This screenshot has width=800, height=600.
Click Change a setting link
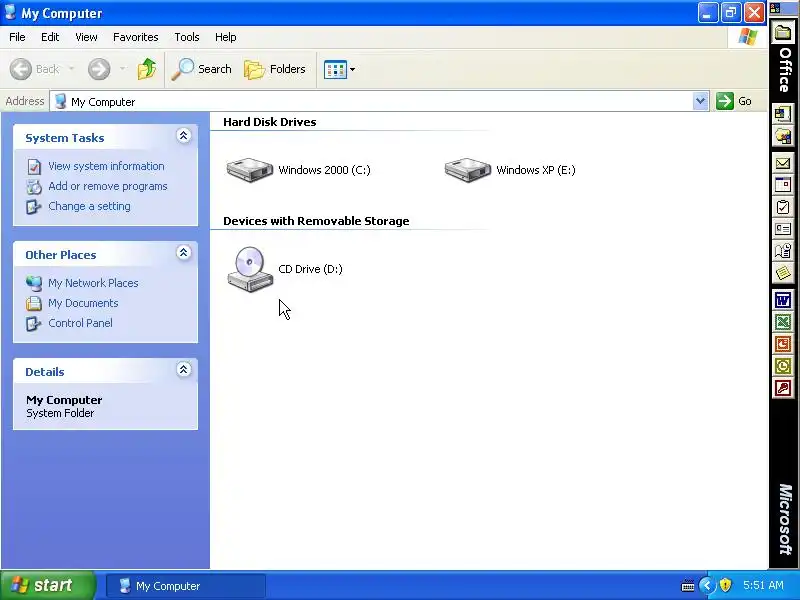pos(89,206)
